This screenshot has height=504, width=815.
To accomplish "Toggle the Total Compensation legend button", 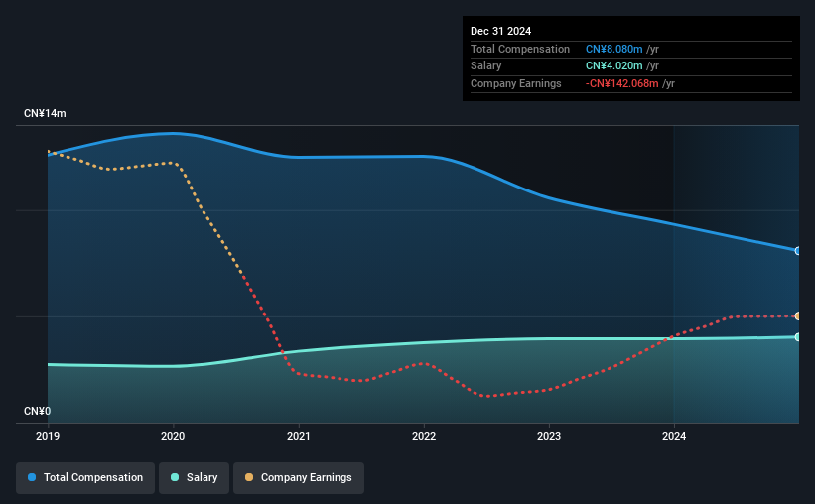I will point(85,477).
